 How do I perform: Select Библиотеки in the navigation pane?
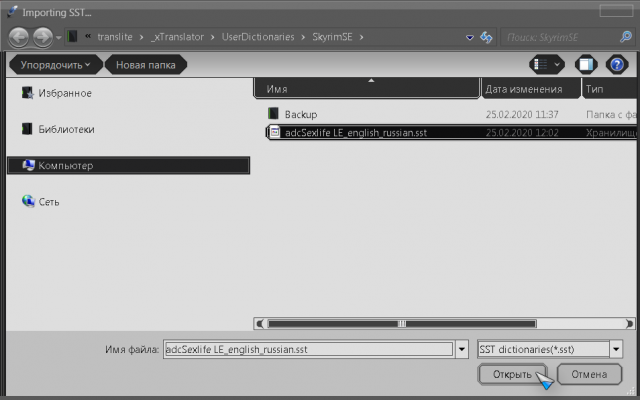coord(66,129)
